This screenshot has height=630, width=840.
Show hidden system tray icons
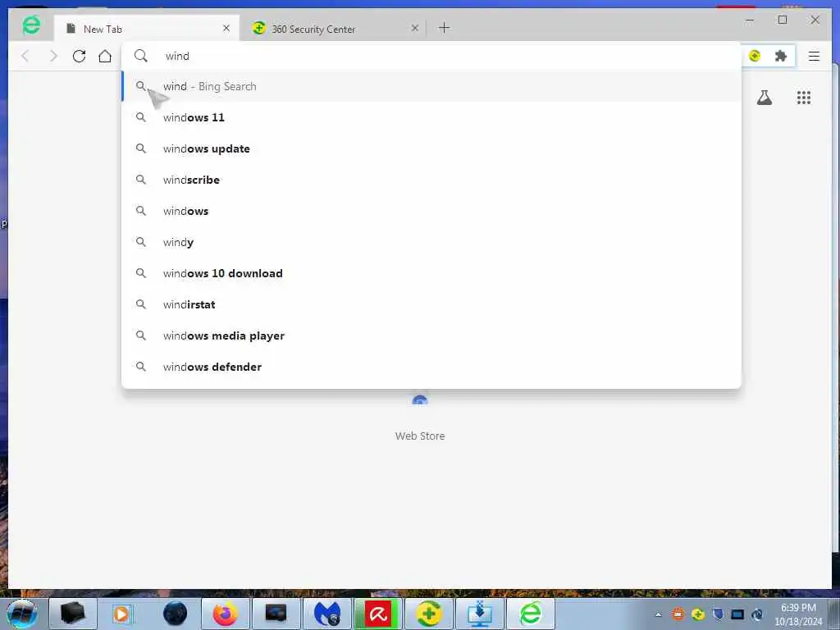click(659, 614)
